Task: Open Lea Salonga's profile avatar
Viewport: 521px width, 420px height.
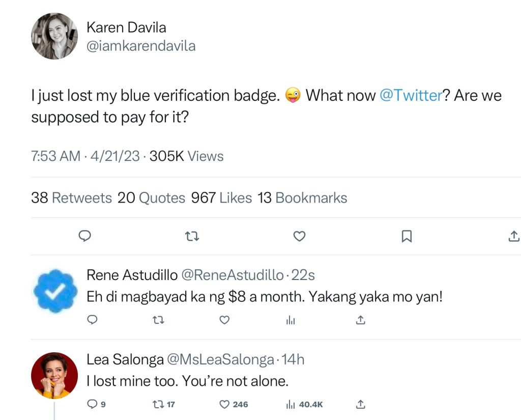Action: coord(54,375)
